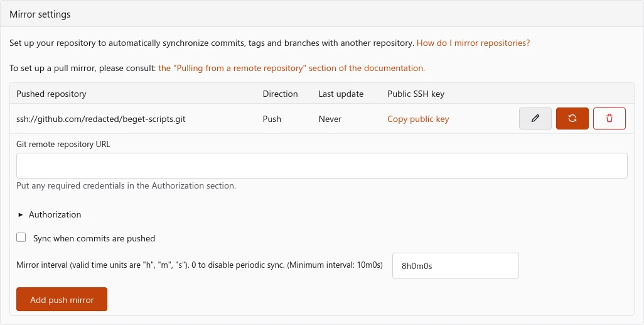
Task: Focus the Git remote repository URL field
Action: click(x=321, y=165)
